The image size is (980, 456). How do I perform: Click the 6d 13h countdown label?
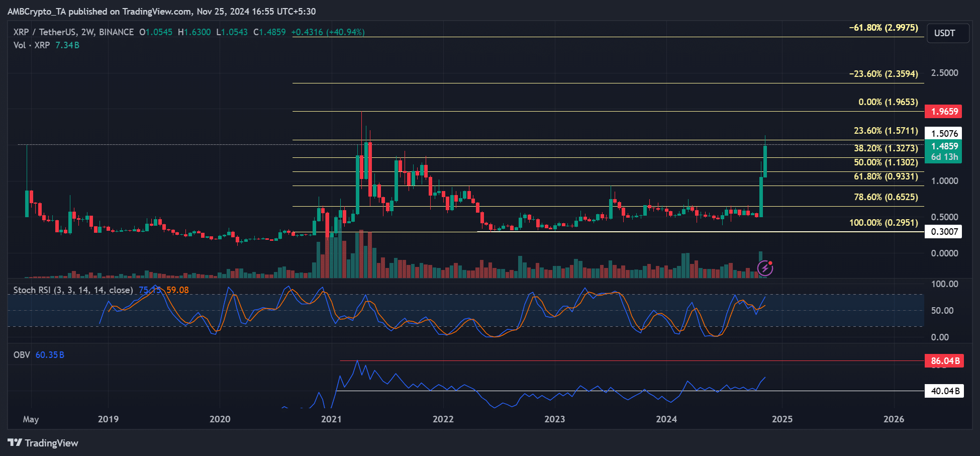tap(944, 157)
